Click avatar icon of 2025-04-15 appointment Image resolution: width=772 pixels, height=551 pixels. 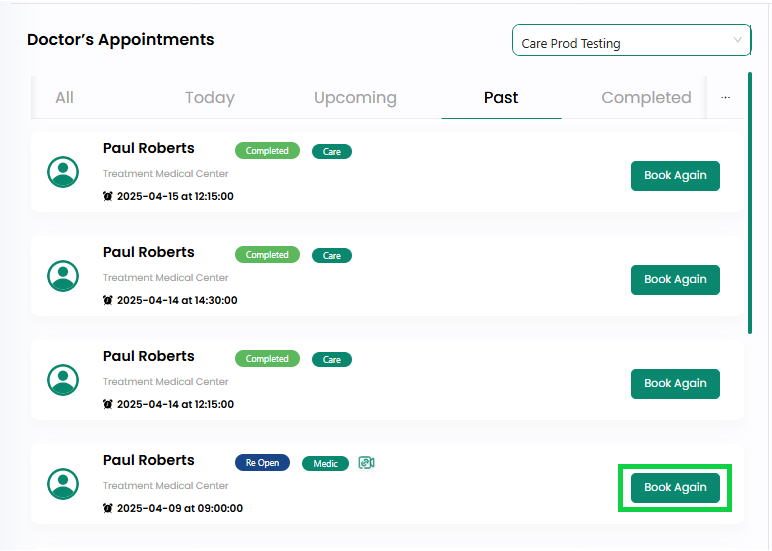pos(63,172)
